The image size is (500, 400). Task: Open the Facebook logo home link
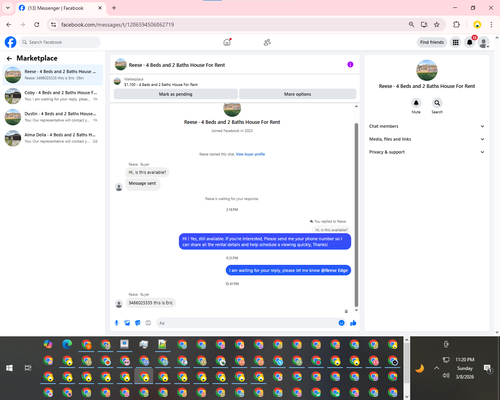point(10,42)
